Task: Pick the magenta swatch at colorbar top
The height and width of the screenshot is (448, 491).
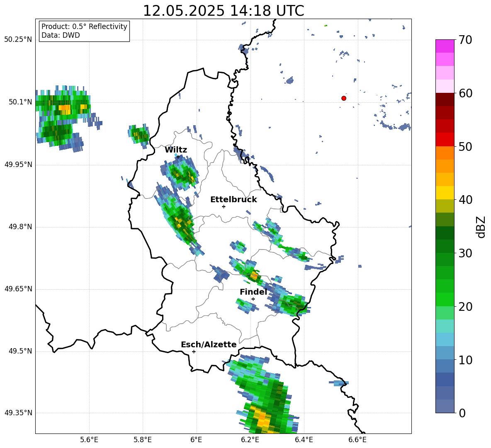Action: coord(445,46)
